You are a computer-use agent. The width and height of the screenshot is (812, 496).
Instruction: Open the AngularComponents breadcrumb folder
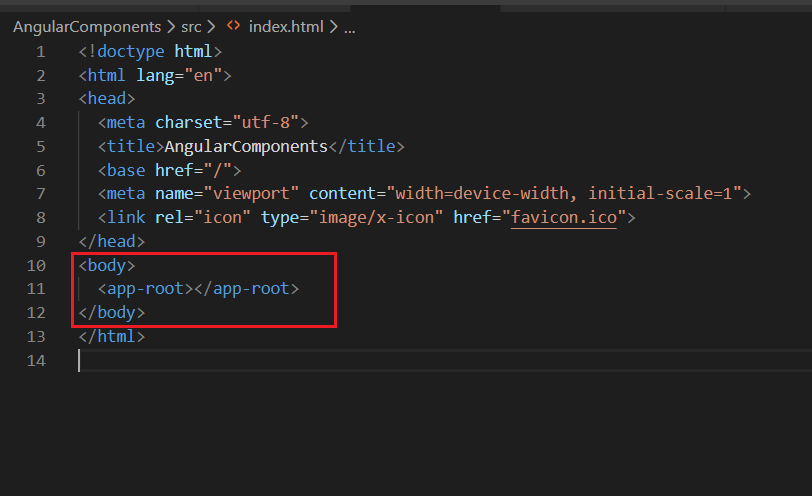[x=87, y=26]
